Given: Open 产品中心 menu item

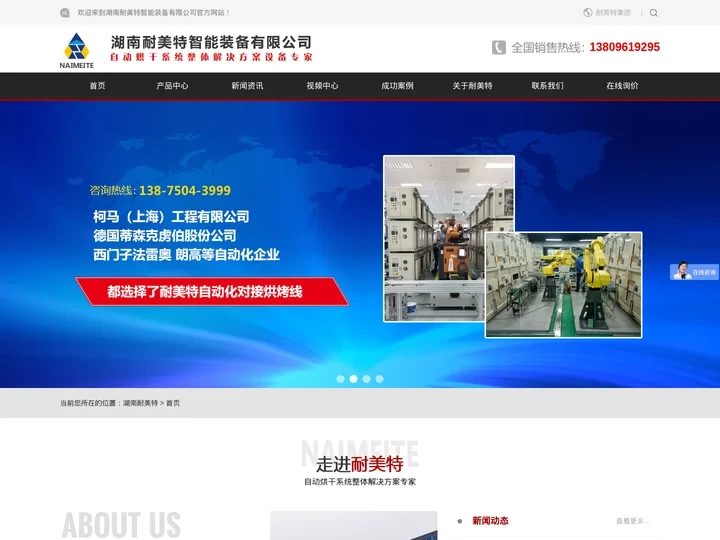Looking at the screenshot, I should click(x=172, y=86).
